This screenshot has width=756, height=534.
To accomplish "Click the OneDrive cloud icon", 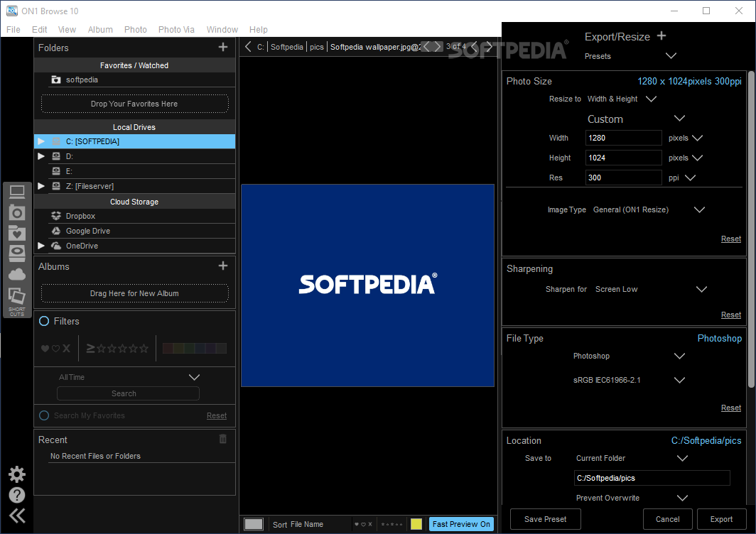I will (56, 246).
